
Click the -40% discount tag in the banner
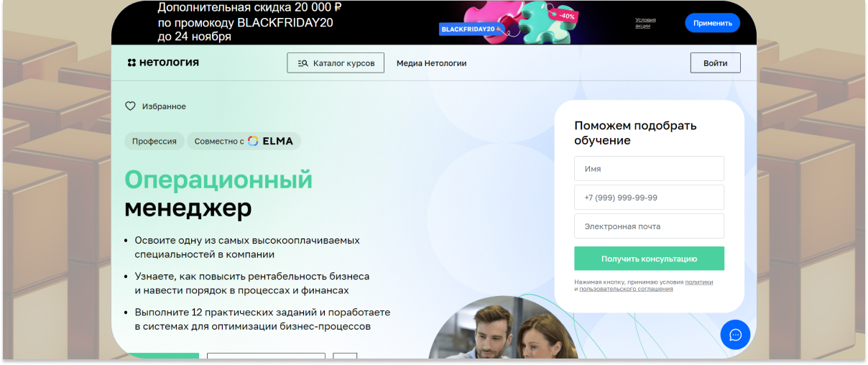coord(566,14)
